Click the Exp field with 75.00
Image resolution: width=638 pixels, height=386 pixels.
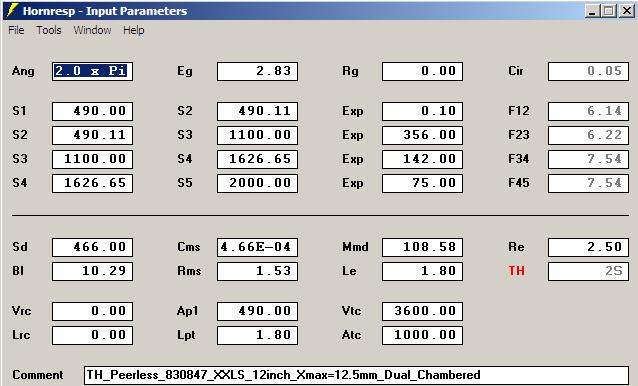[422, 183]
